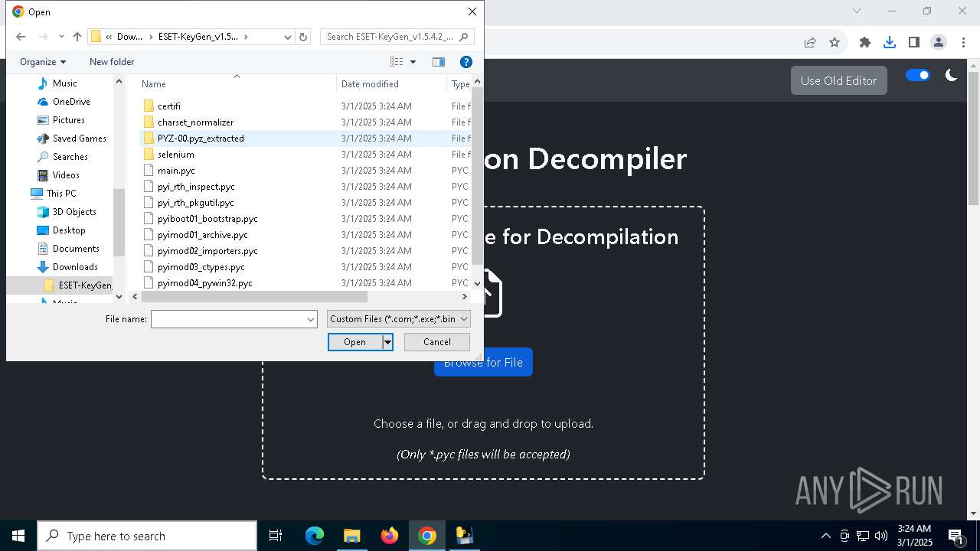The image size is (980, 551).
Task: Refresh the folder address bar
Action: click(x=303, y=37)
